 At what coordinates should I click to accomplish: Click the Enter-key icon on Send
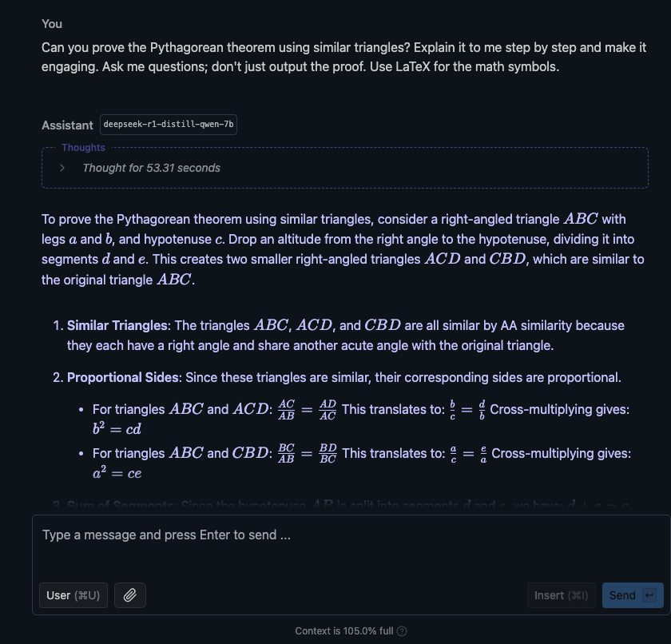pyautogui.click(x=649, y=595)
